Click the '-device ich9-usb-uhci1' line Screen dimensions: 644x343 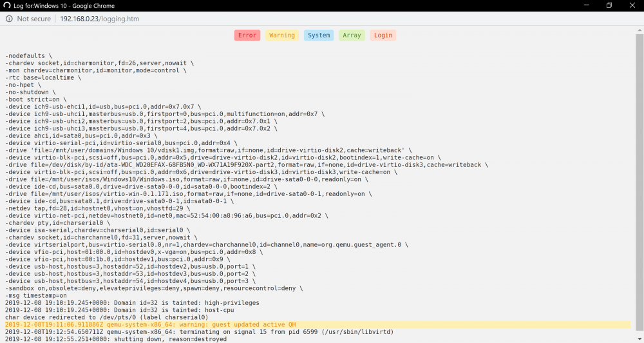165,114
